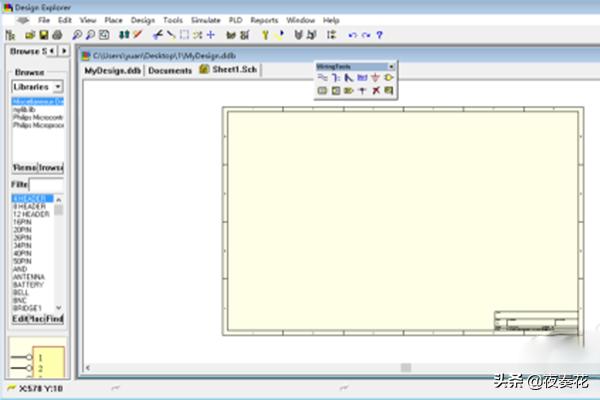This screenshot has width=600, height=400.
Task: Click the component list scroll-up arrow
Action: pos(59,200)
